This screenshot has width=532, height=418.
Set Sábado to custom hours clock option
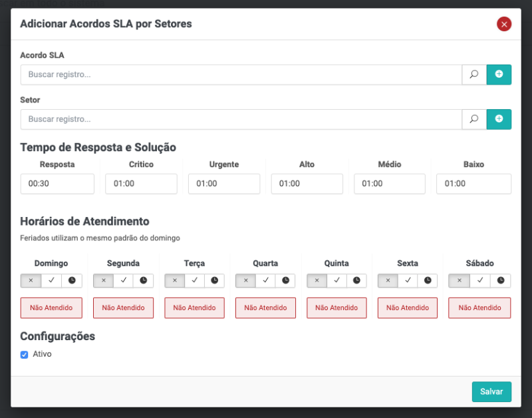[500, 281]
